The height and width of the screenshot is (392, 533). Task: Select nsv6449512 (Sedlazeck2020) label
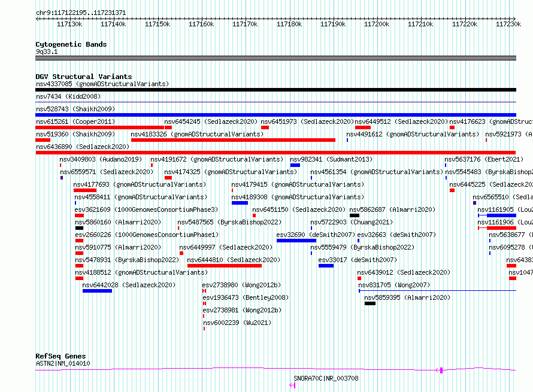coord(401,121)
